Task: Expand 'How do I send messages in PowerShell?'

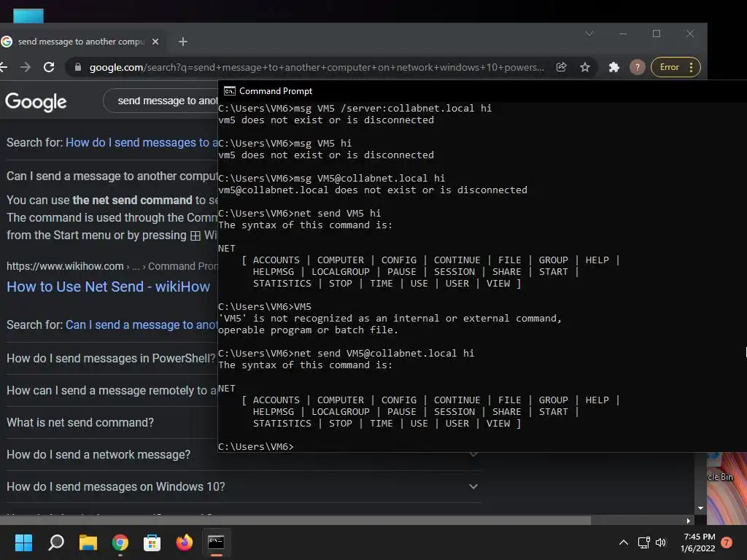Action: click(111, 358)
